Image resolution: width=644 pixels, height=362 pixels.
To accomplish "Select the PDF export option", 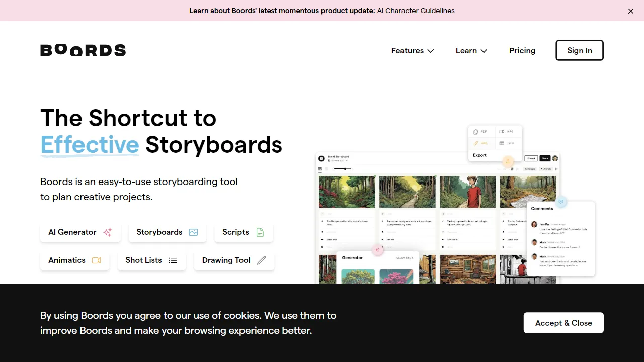I will point(481,132).
